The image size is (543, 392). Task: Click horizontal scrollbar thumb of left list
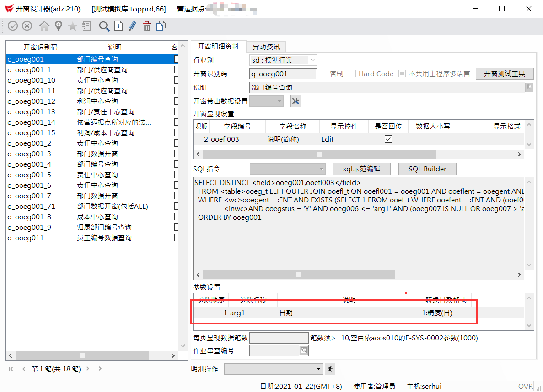click(x=82, y=355)
